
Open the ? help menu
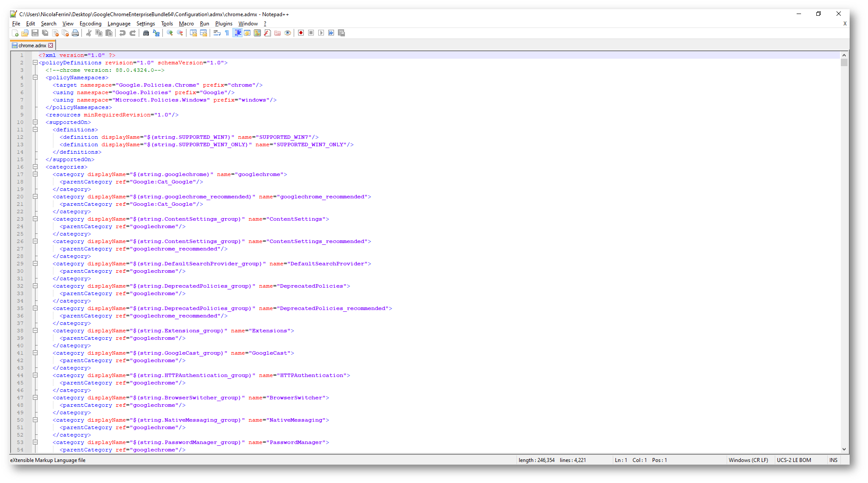265,24
